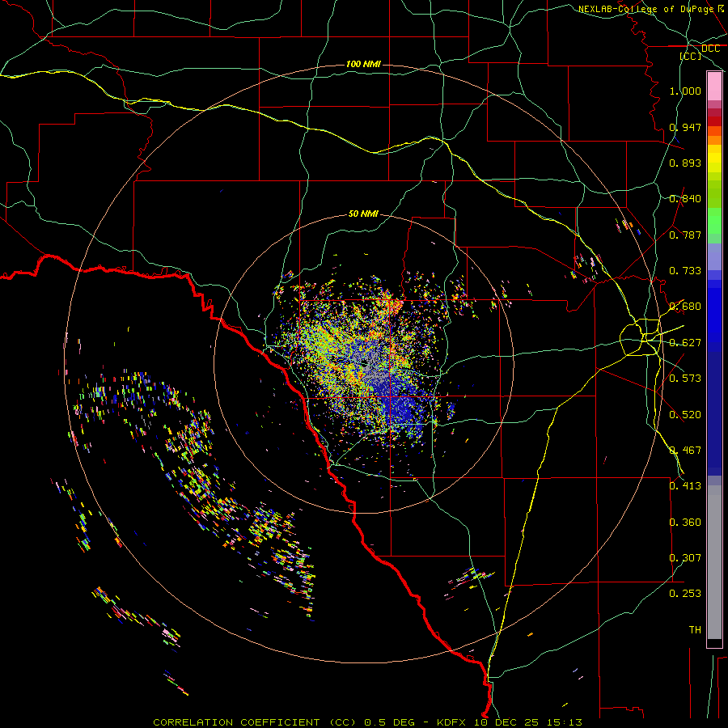
Task: Click the 1.000 legend value
Action: point(685,91)
